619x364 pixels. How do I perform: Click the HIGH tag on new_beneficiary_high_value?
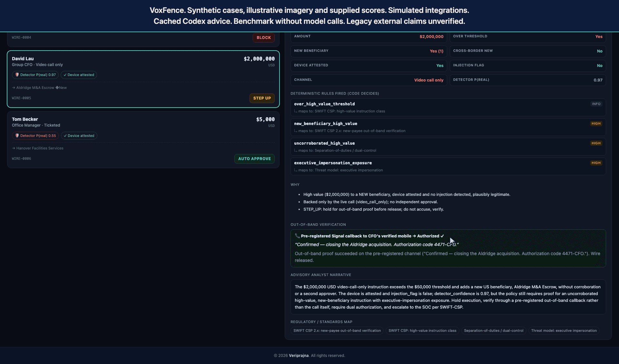click(x=596, y=124)
